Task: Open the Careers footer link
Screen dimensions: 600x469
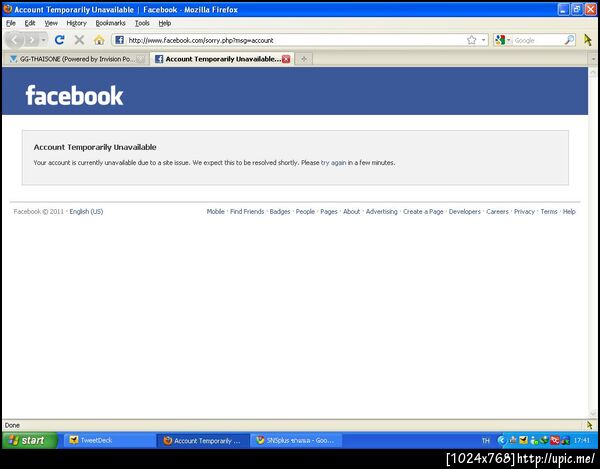Action: click(497, 212)
